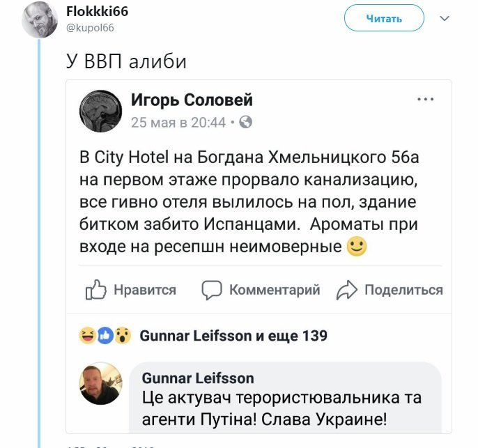This screenshot has width=478, height=448.
Task: Expand the tweet options chevron
Action: tap(445, 19)
